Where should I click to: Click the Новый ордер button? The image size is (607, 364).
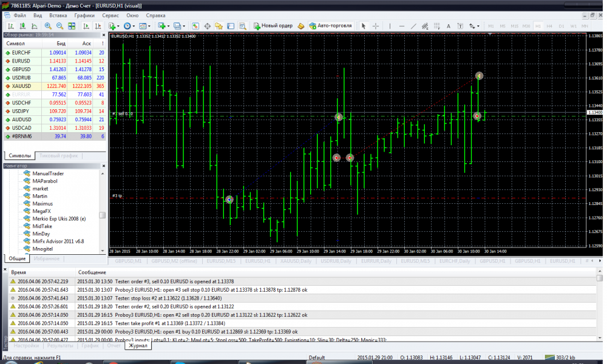pos(273,26)
